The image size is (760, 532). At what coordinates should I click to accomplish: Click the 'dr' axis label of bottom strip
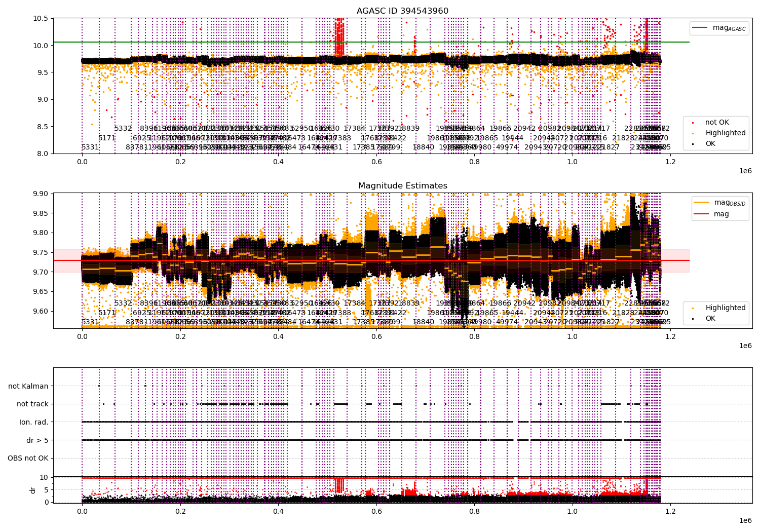coord(33,490)
